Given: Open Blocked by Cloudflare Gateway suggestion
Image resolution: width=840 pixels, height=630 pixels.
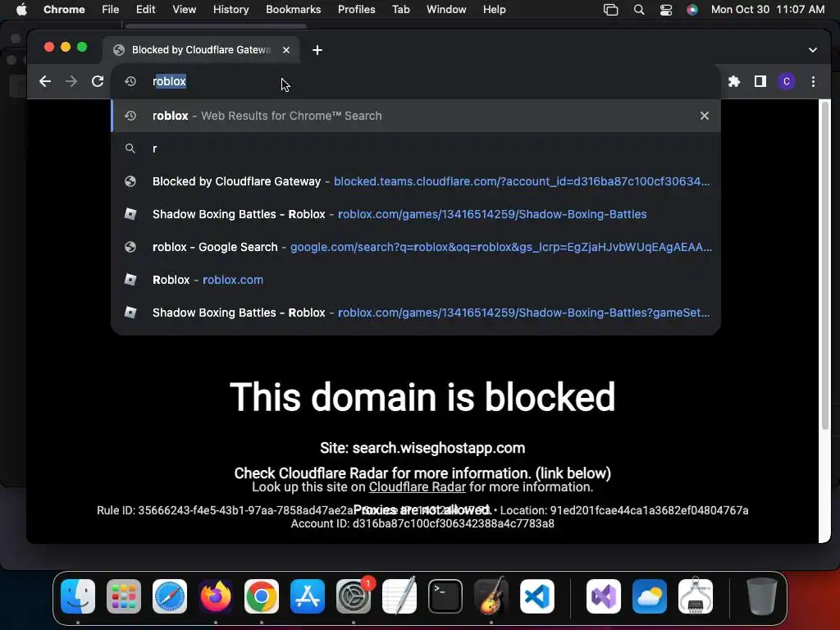Looking at the screenshot, I should (416, 181).
